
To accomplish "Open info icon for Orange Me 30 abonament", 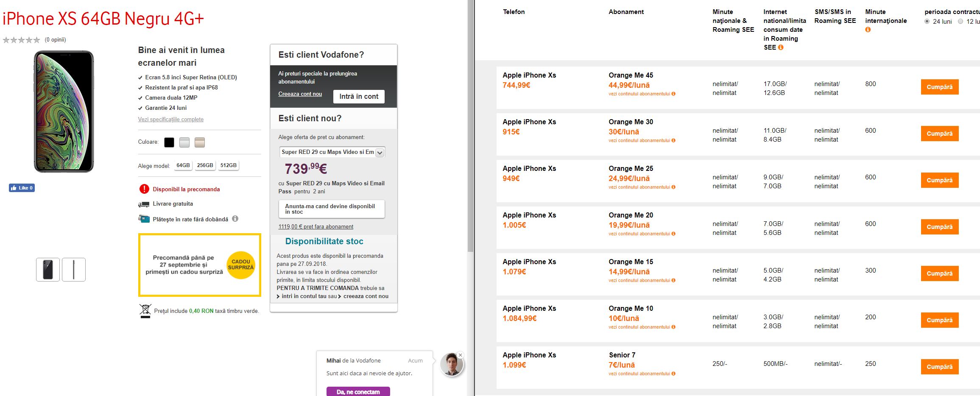I will (x=673, y=140).
